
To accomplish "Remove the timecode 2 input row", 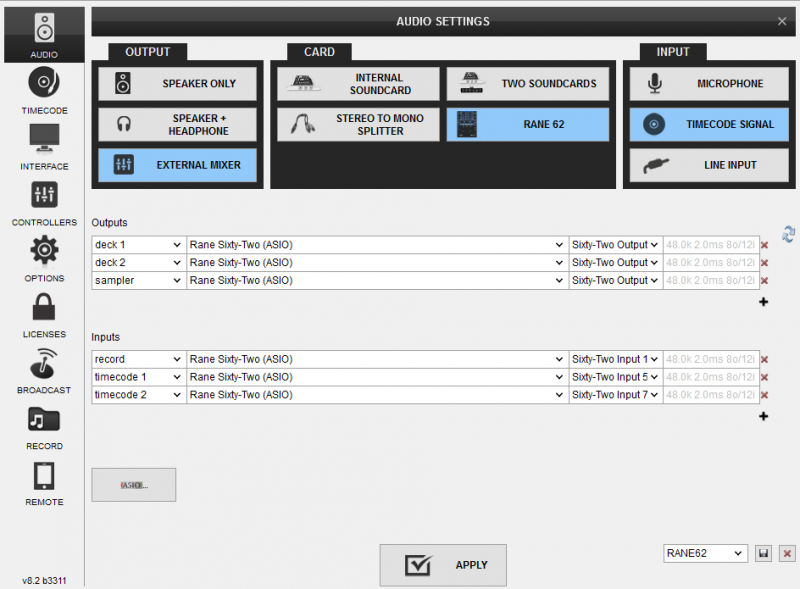I will click(764, 395).
